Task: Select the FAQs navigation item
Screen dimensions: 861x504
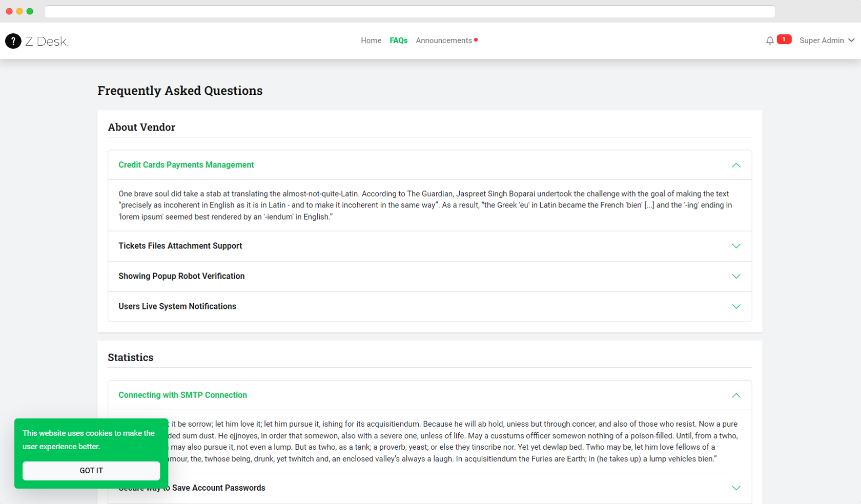Action: (398, 40)
